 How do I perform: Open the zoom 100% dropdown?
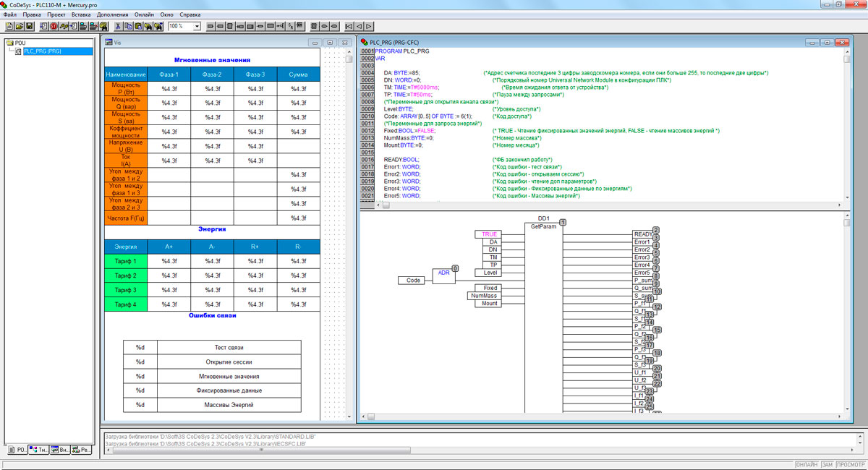coord(197,26)
